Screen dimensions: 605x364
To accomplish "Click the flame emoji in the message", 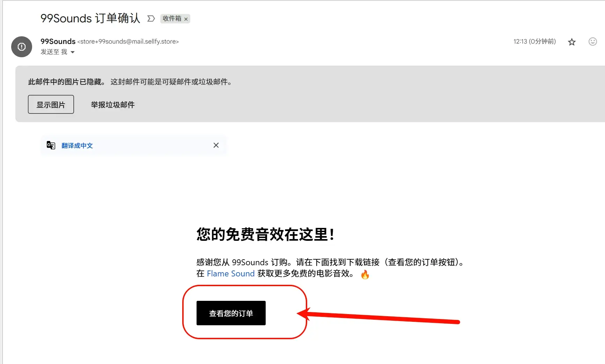I will point(365,274).
